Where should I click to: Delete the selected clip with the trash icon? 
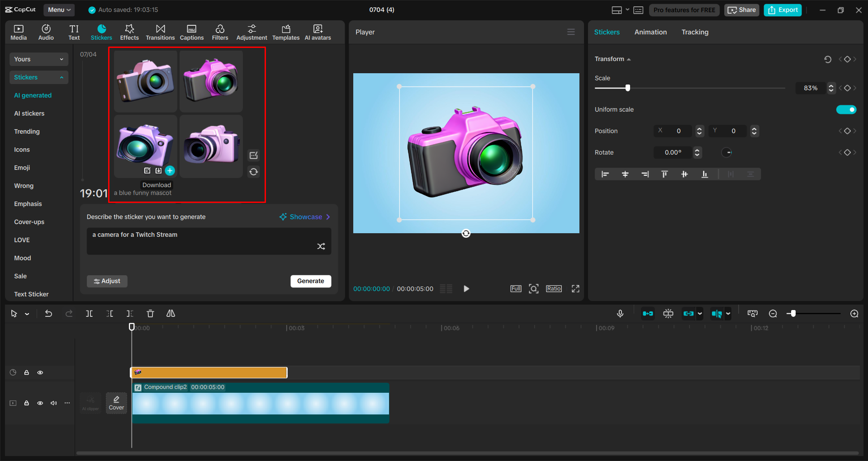pos(150,313)
